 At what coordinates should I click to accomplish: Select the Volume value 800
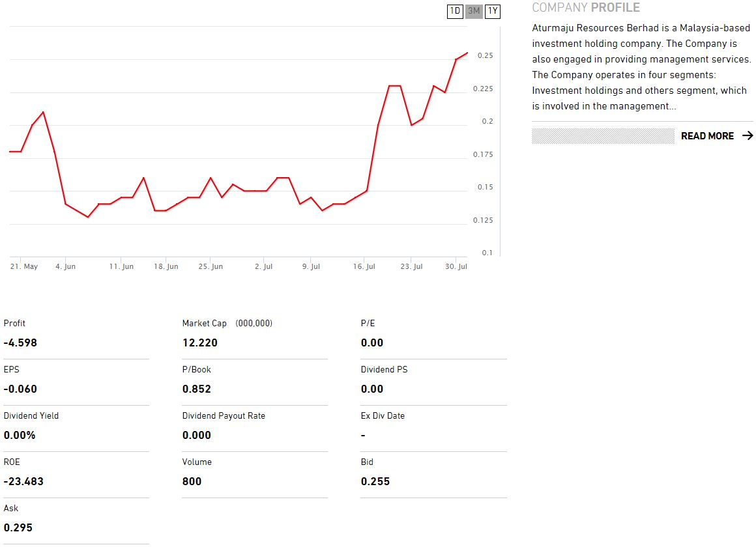point(192,482)
